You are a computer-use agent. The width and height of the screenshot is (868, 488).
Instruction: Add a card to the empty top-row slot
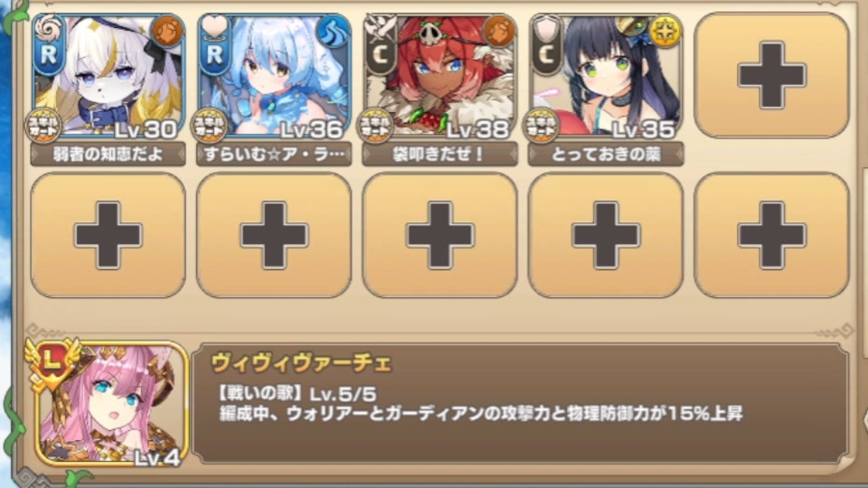pos(771,75)
